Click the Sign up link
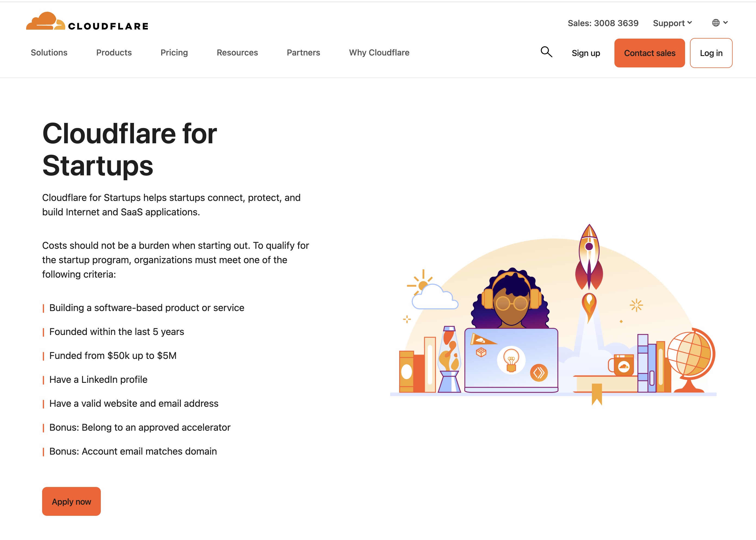Screen dimensions: 756x540 tap(586, 53)
